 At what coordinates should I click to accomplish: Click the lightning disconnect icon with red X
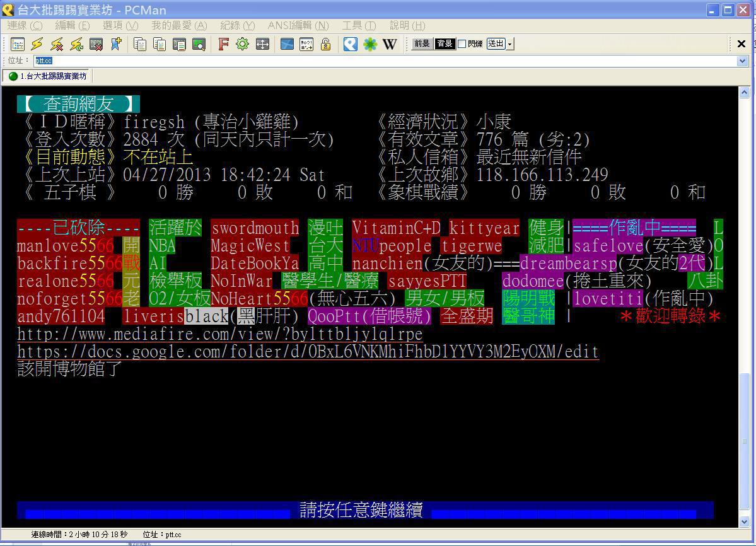point(57,44)
